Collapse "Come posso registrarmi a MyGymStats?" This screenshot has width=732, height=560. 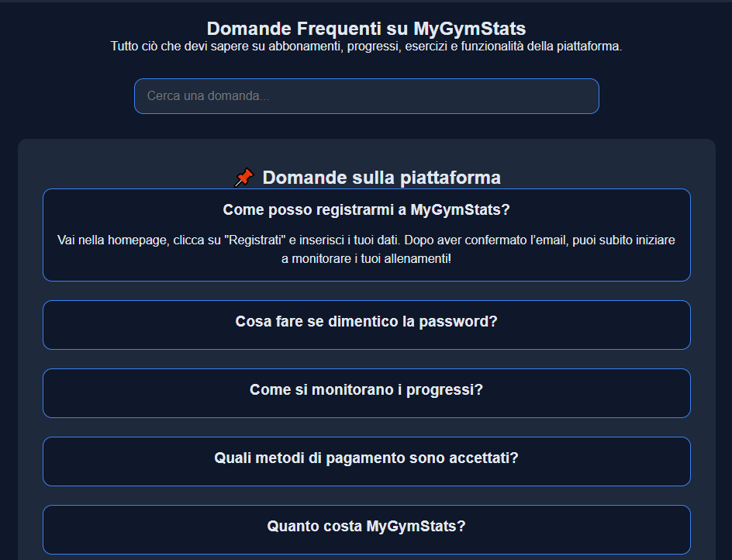pos(366,209)
